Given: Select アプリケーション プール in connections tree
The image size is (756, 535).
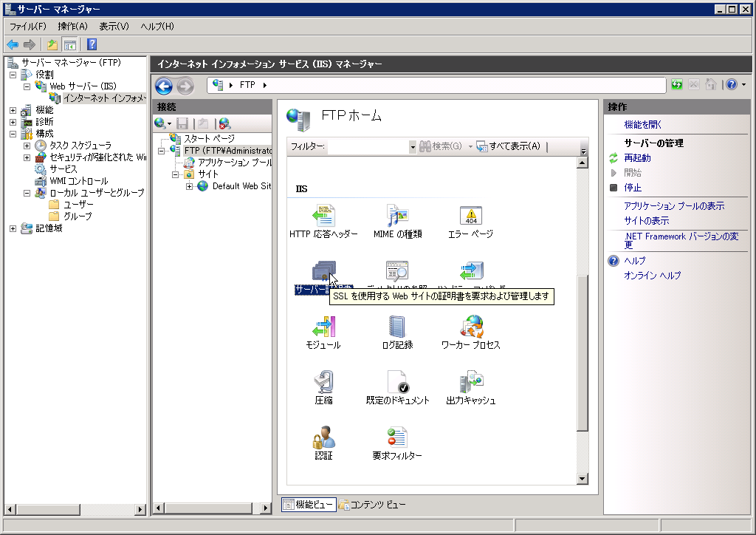Looking at the screenshot, I should [x=235, y=163].
